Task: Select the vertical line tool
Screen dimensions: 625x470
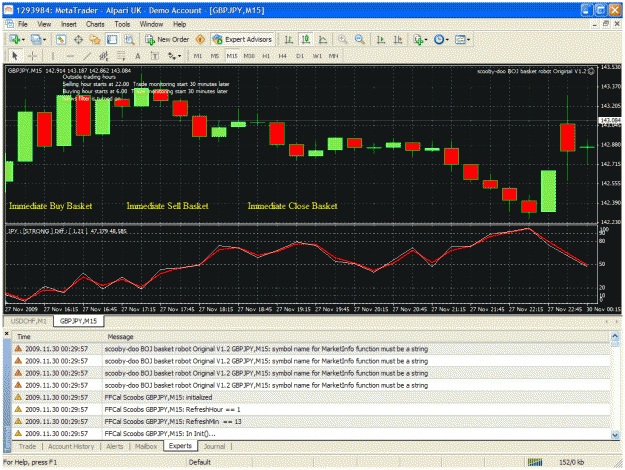Action: tap(52, 56)
